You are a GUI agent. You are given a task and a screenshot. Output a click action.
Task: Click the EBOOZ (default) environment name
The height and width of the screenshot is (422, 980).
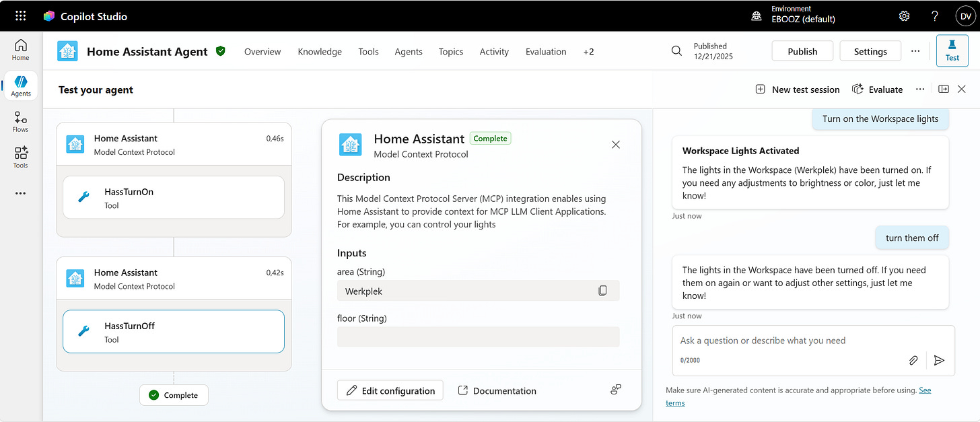click(803, 19)
